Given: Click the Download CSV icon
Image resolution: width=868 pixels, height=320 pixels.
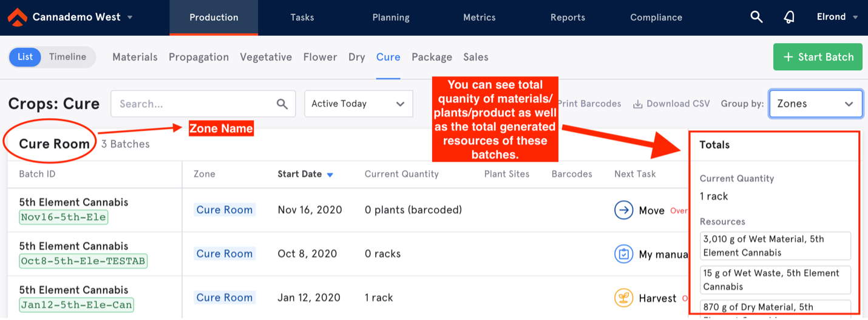Looking at the screenshot, I should tap(637, 104).
